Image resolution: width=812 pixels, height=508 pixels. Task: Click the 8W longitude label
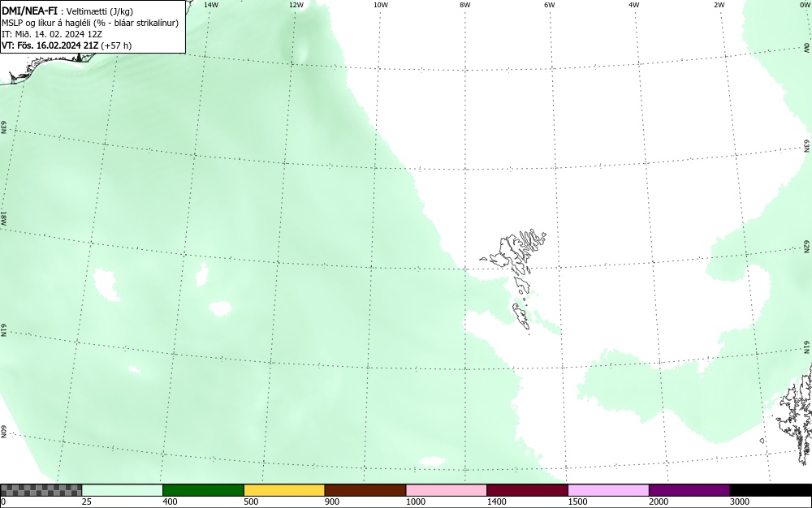click(465, 5)
